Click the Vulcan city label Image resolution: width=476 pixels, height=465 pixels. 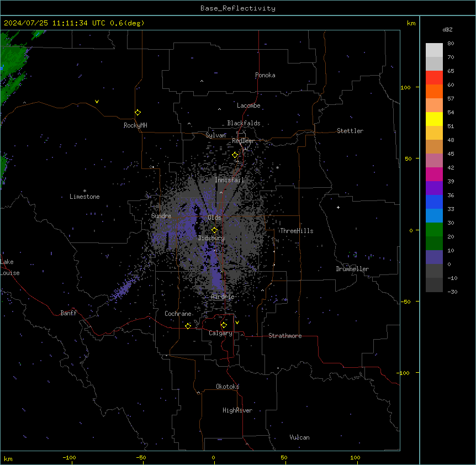click(x=299, y=437)
